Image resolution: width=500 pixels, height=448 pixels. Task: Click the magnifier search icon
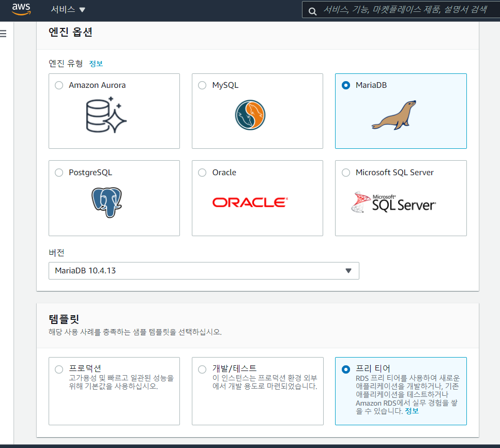pos(312,11)
